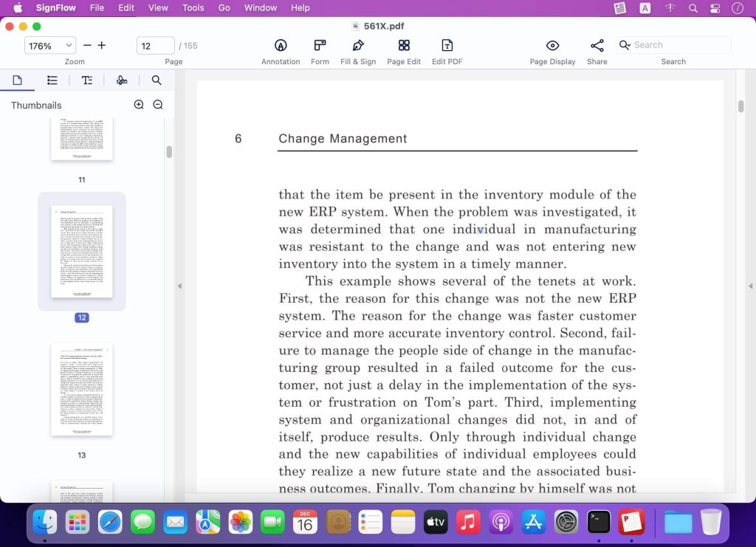The width and height of the screenshot is (756, 547).
Task: Open the Tools menu in the menu bar
Action: (x=193, y=8)
